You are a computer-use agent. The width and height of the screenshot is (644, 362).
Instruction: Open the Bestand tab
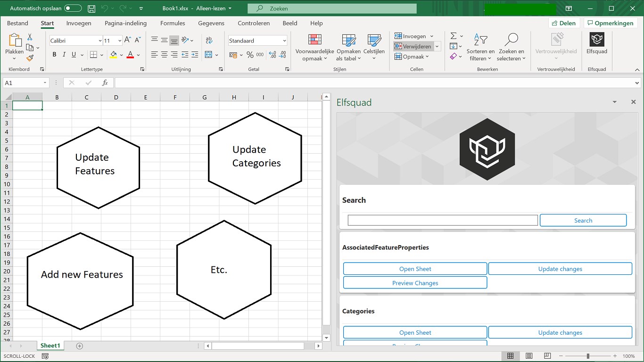coord(17,23)
